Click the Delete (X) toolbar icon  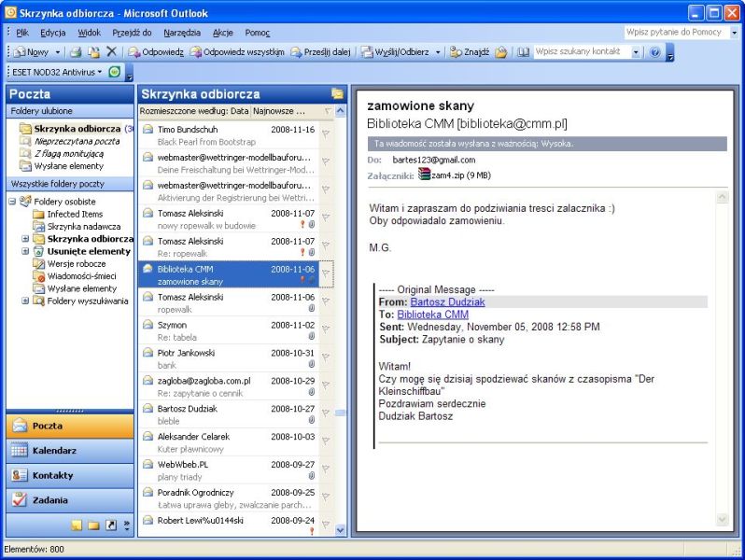(112, 52)
